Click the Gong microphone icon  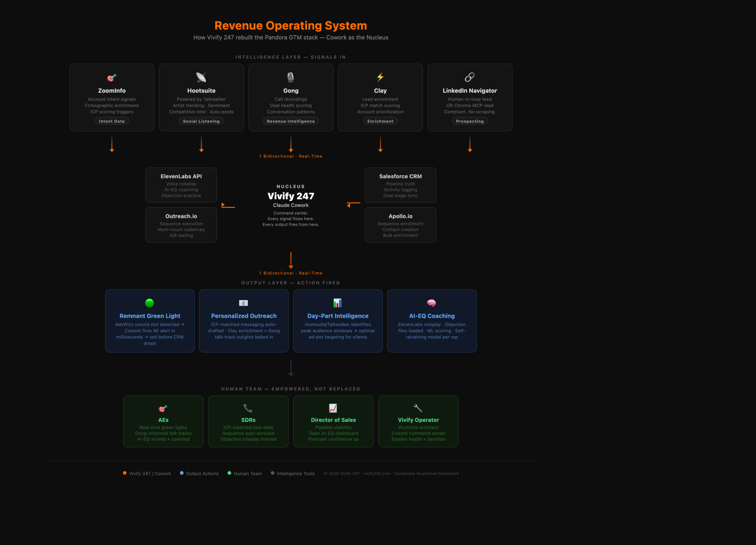(x=291, y=77)
